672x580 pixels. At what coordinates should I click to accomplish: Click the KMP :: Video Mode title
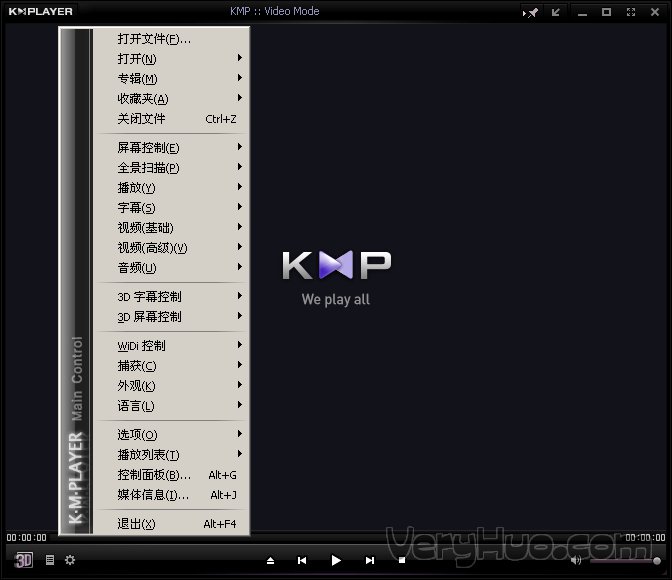275,11
